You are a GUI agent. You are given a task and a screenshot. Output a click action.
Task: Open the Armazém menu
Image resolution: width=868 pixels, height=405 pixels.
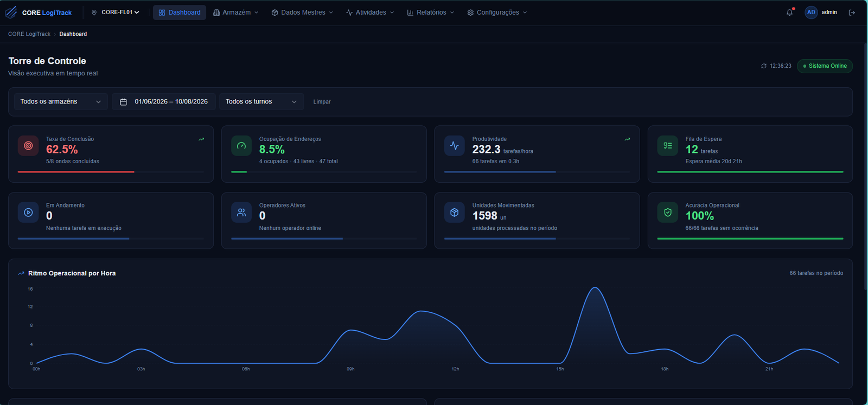pyautogui.click(x=236, y=12)
